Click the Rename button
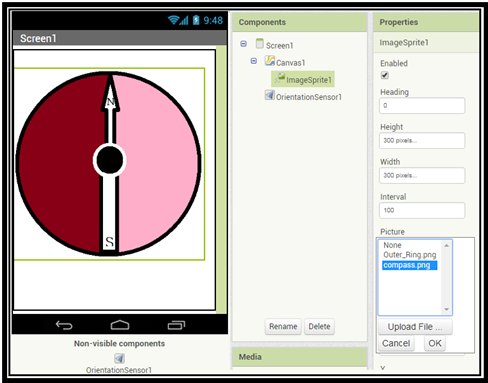The height and width of the screenshot is (383, 488). point(283,327)
